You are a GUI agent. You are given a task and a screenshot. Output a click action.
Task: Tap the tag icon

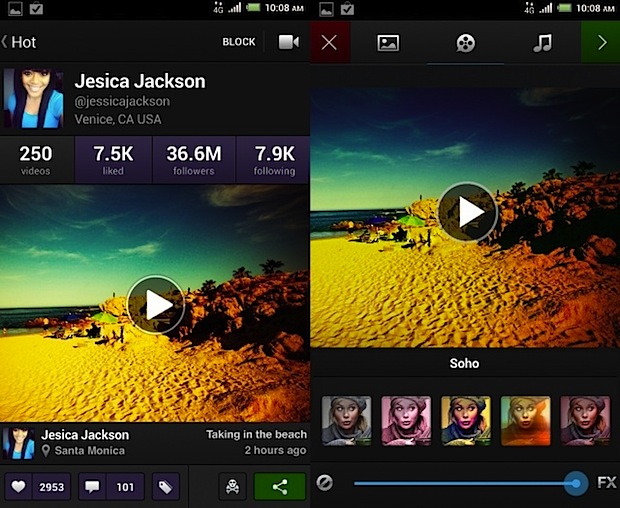(x=165, y=487)
